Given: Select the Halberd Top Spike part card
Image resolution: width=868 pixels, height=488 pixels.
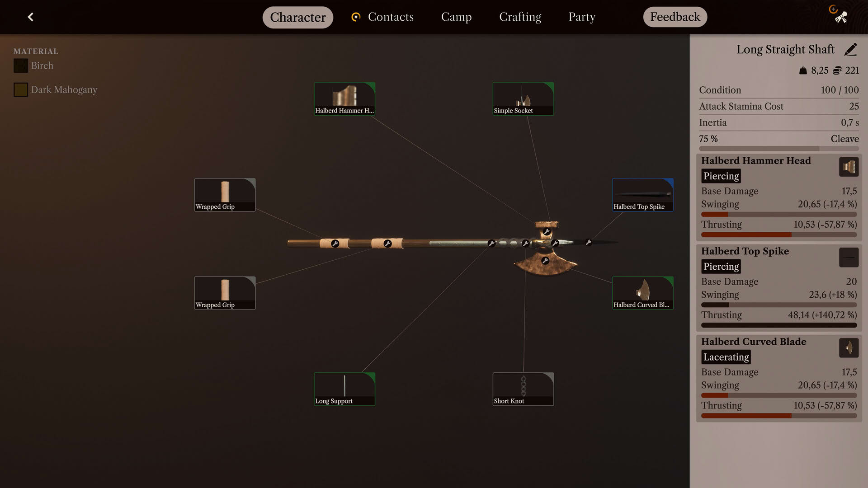Looking at the screenshot, I should point(643,195).
